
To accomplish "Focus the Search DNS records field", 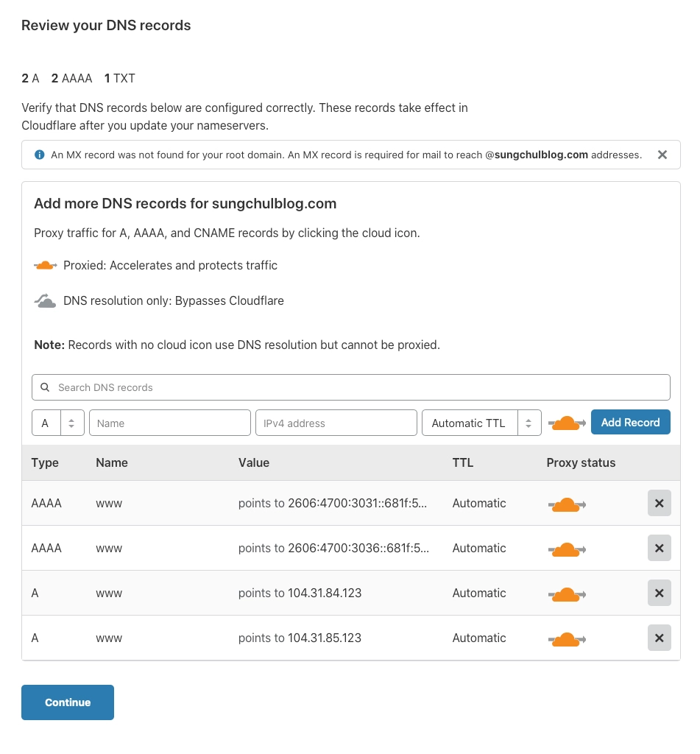I will coord(351,387).
